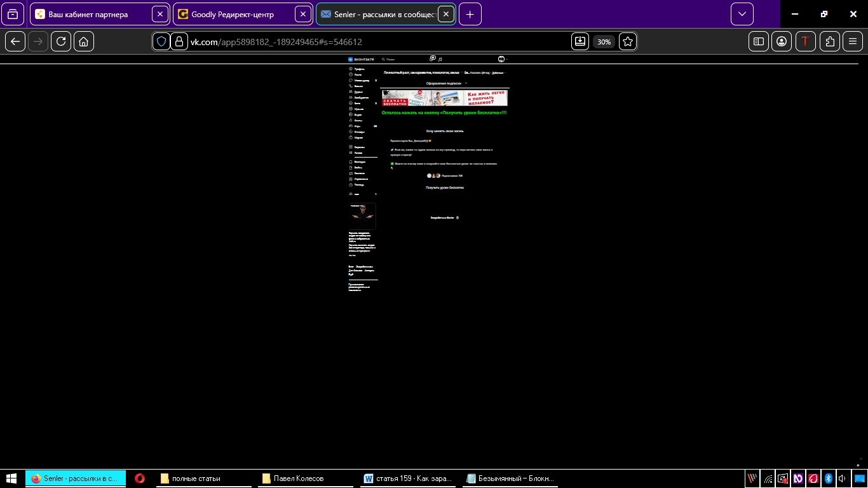Reset the 30% zoom level indicator
The width and height of the screenshot is (868, 488).
click(x=604, y=41)
